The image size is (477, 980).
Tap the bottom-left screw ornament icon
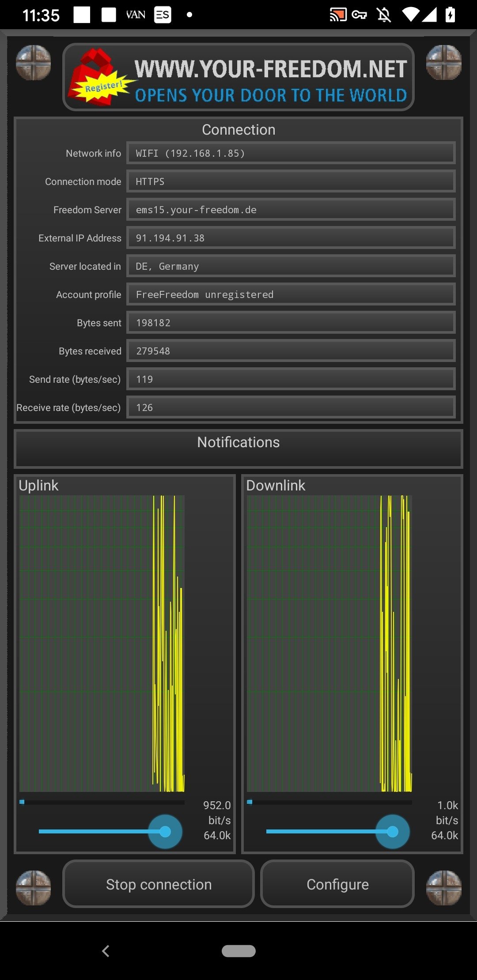(33, 888)
